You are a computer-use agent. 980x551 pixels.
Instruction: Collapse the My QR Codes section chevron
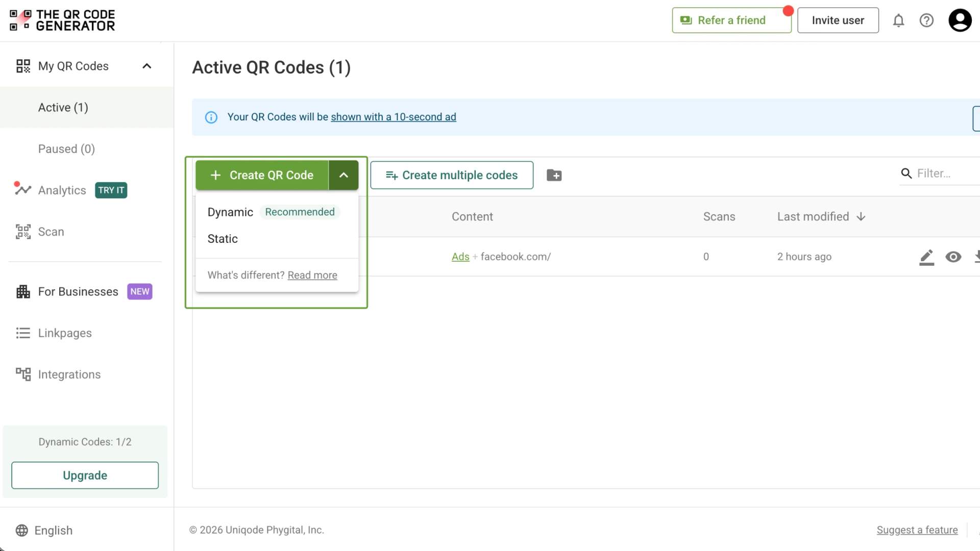coord(147,66)
